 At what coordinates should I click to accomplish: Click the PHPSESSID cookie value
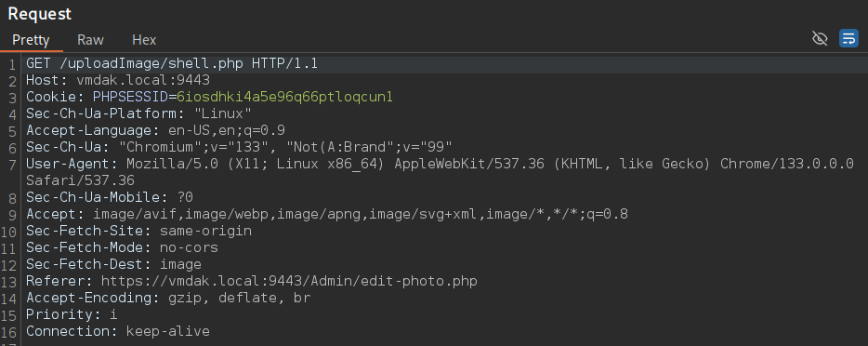284,97
